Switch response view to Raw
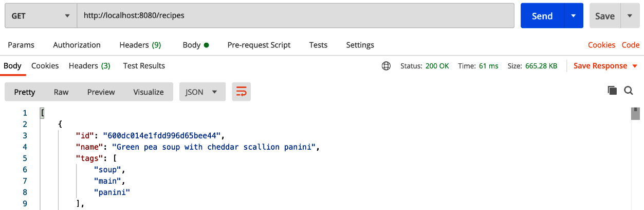 click(x=61, y=92)
